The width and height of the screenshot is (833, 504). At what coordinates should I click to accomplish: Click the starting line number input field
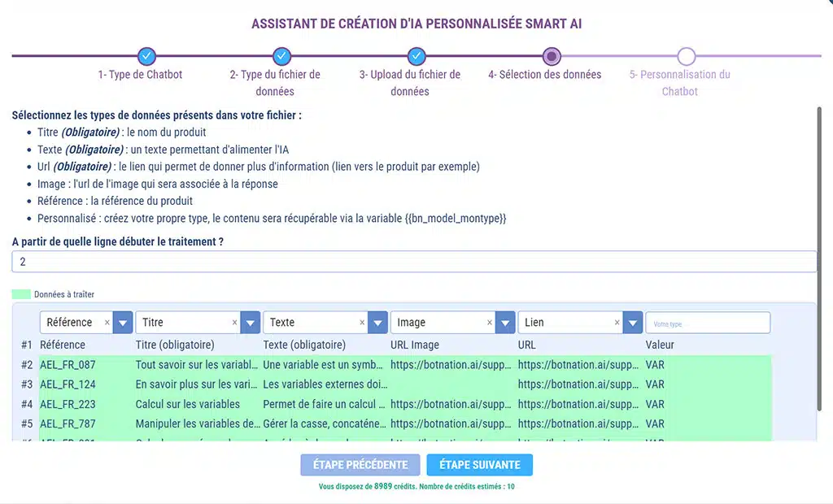(x=414, y=262)
